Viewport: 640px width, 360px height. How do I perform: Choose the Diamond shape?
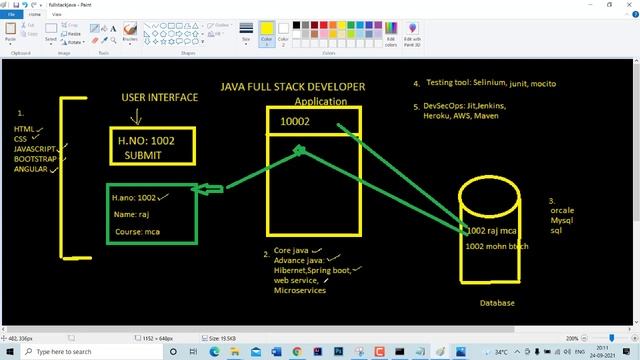click(155, 33)
